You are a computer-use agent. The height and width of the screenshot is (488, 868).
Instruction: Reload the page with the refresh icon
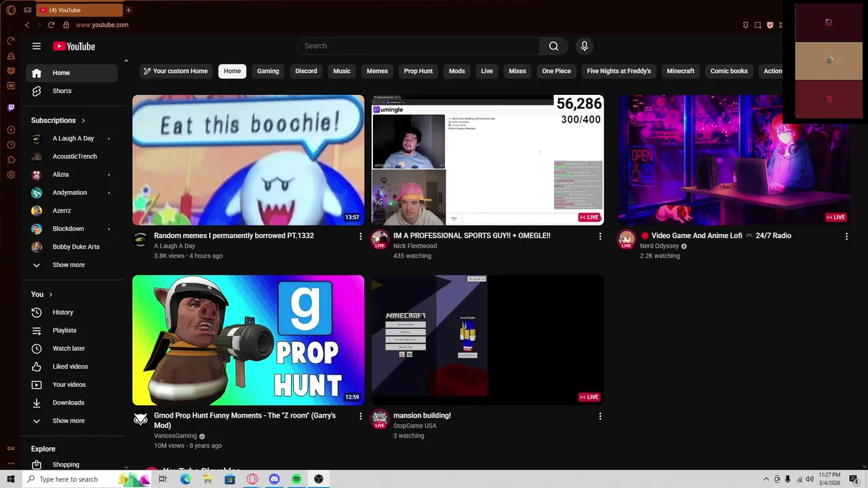51,25
